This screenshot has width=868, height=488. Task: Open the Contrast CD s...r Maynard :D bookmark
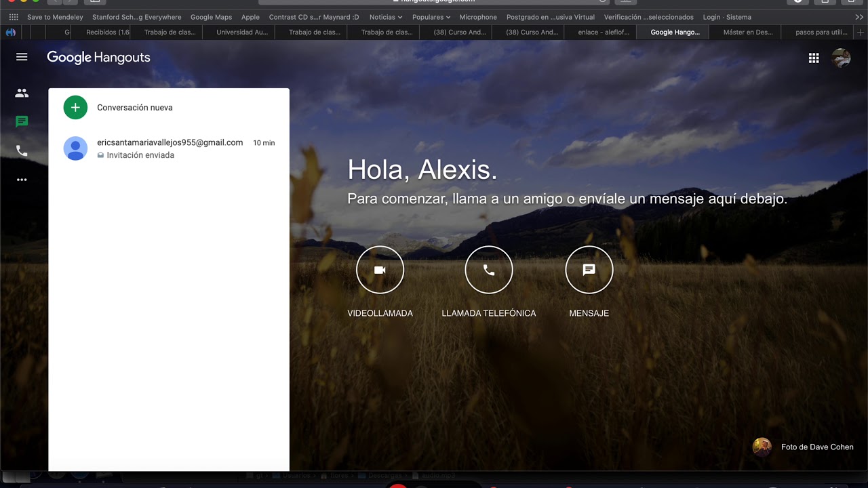[314, 17]
